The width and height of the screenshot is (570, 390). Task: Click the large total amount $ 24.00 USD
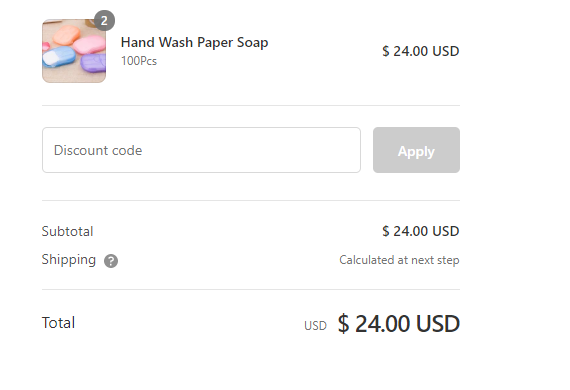tap(399, 323)
